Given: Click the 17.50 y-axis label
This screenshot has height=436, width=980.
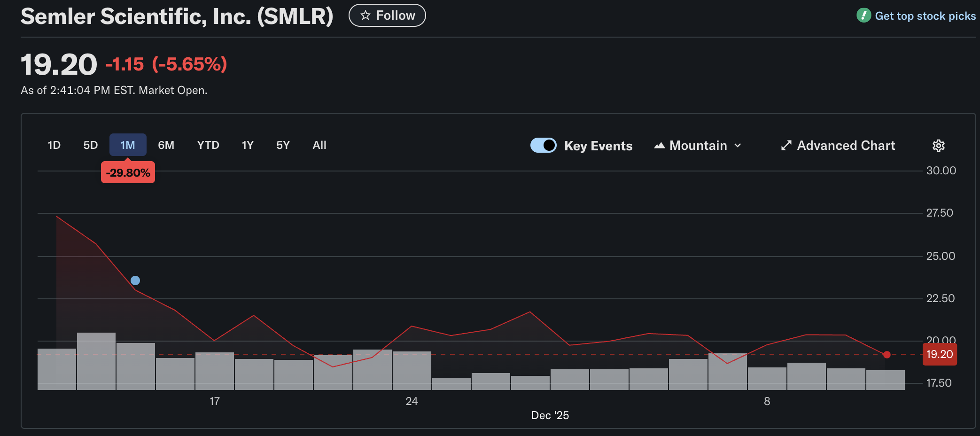Looking at the screenshot, I should tap(939, 383).
